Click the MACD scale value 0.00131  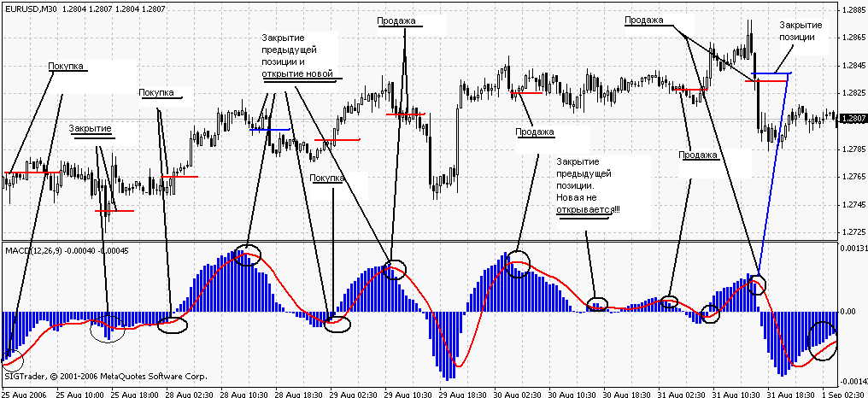pos(853,249)
